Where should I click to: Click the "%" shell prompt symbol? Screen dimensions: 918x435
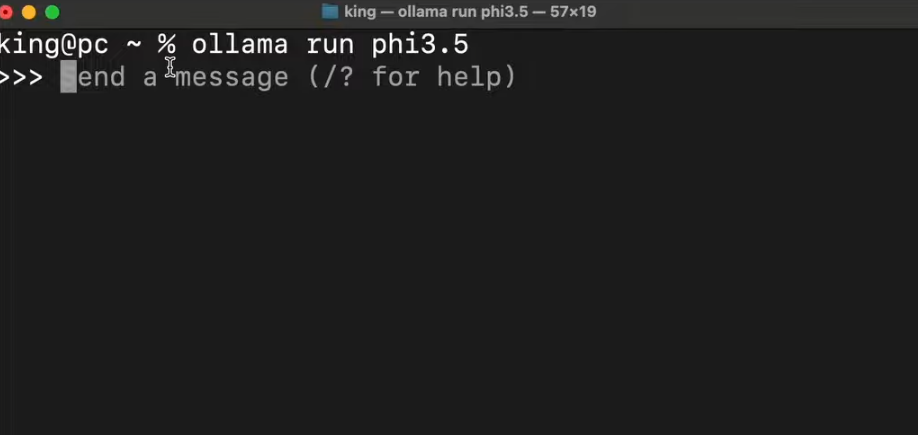pyautogui.click(x=166, y=45)
